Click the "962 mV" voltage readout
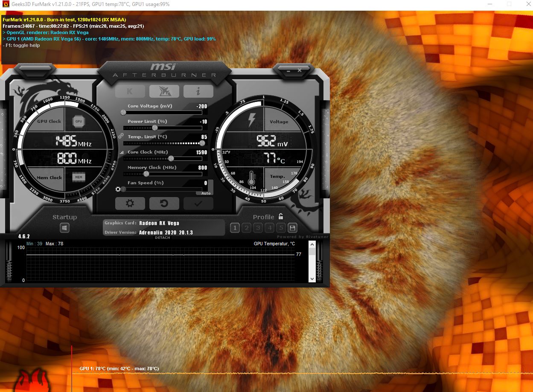This screenshot has width=533, height=392. (272, 141)
